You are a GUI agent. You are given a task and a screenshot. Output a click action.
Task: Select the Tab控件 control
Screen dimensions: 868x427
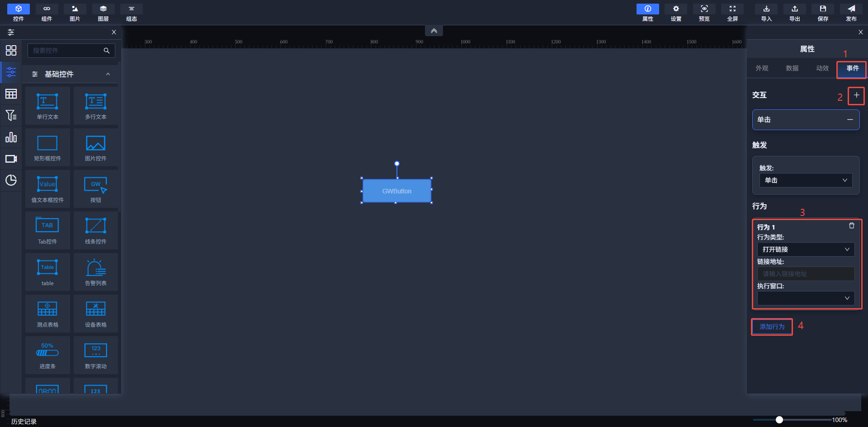coord(47,230)
